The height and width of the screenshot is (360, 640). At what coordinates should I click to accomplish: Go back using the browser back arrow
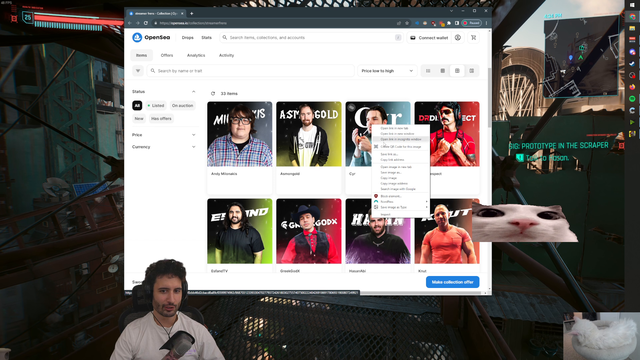(x=130, y=23)
